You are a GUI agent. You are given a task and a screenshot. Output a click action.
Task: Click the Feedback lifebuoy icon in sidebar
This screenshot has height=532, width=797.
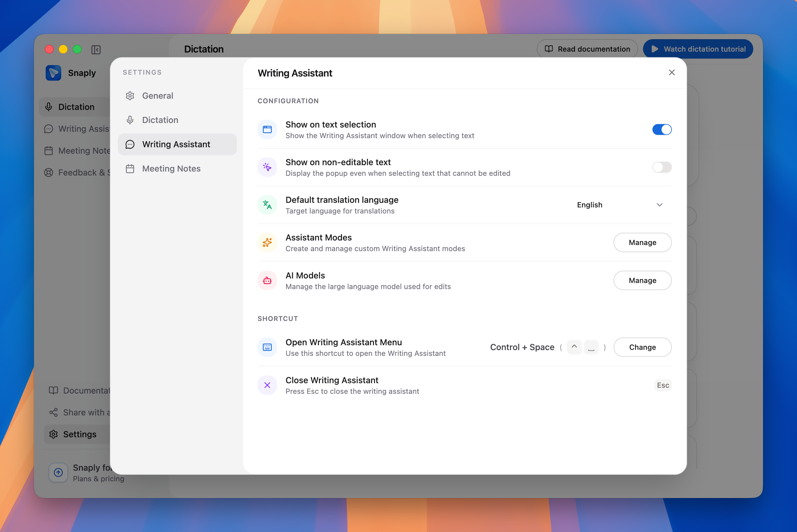[x=49, y=172]
